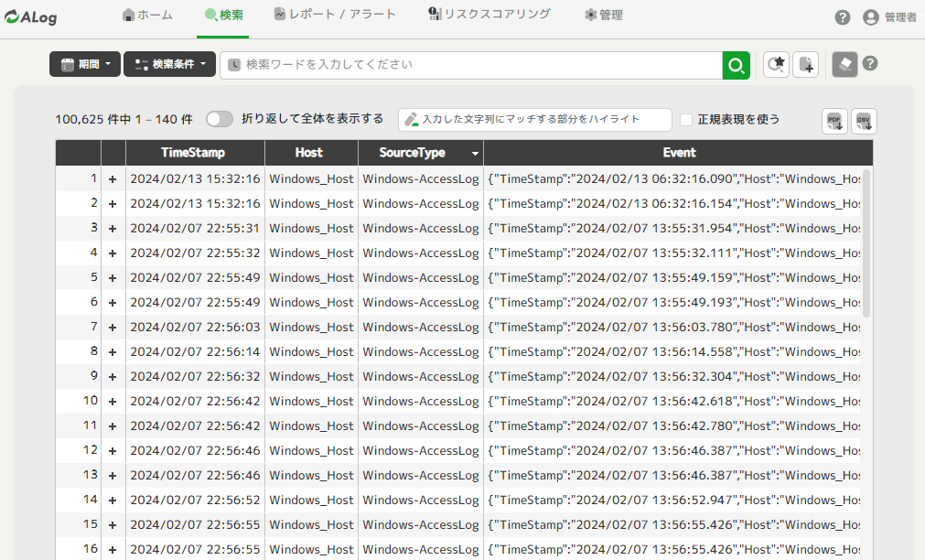
Task: Sort by Host column header
Action: (311, 153)
